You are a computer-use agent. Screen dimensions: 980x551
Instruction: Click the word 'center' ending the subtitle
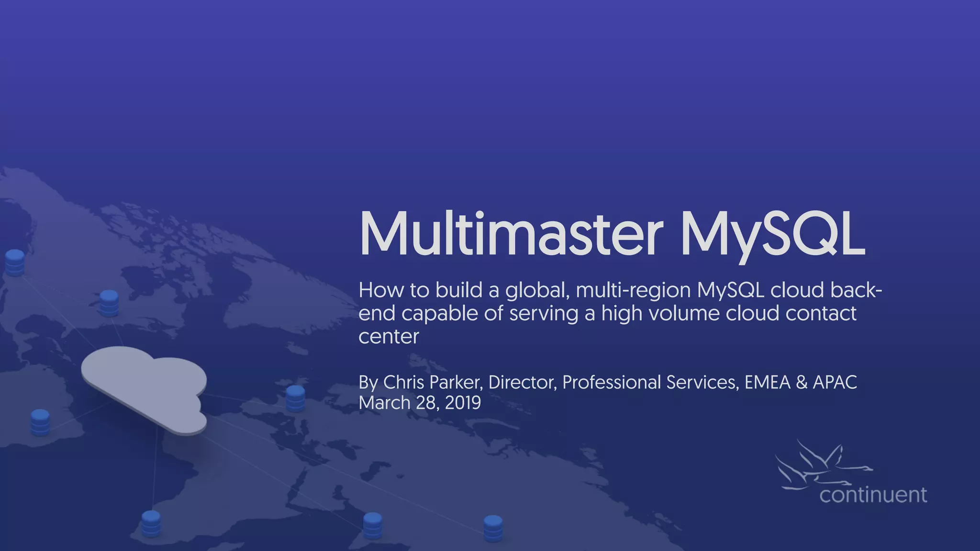click(x=389, y=336)
